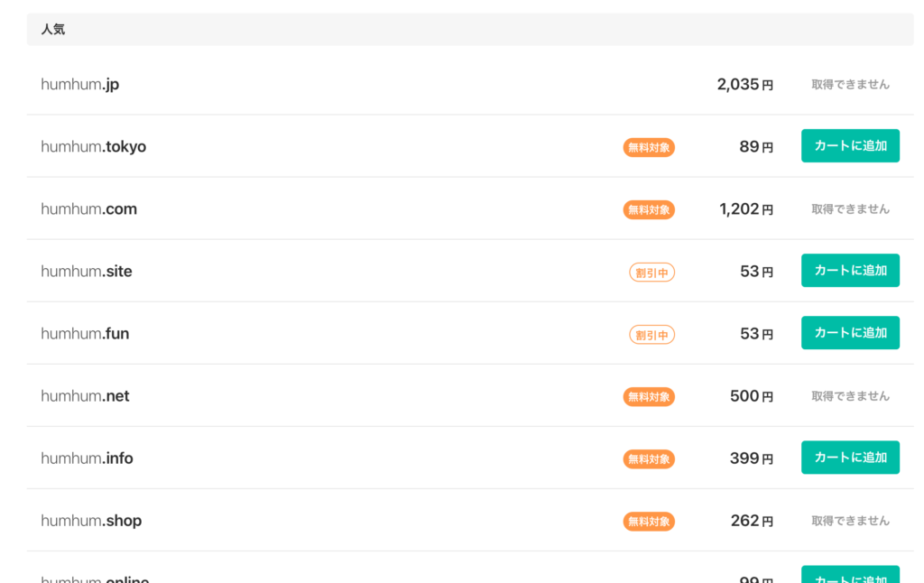Click the 無料対象 badge on humhum.tokyo

pyautogui.click(x=649, y=147)
